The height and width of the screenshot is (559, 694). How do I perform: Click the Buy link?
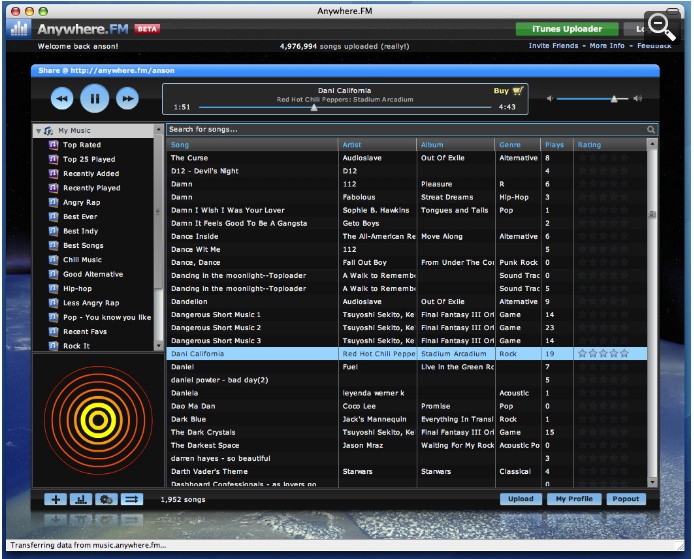(501, 91)
